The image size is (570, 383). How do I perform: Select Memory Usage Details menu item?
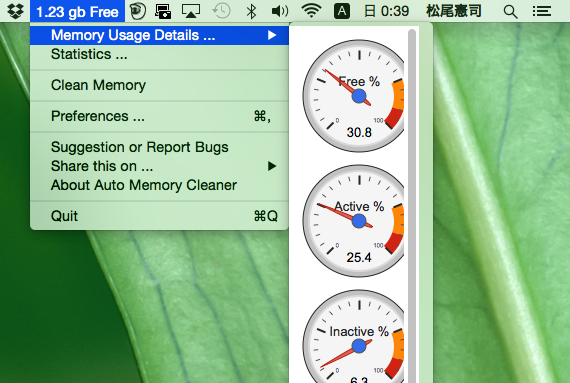[160, 35]
